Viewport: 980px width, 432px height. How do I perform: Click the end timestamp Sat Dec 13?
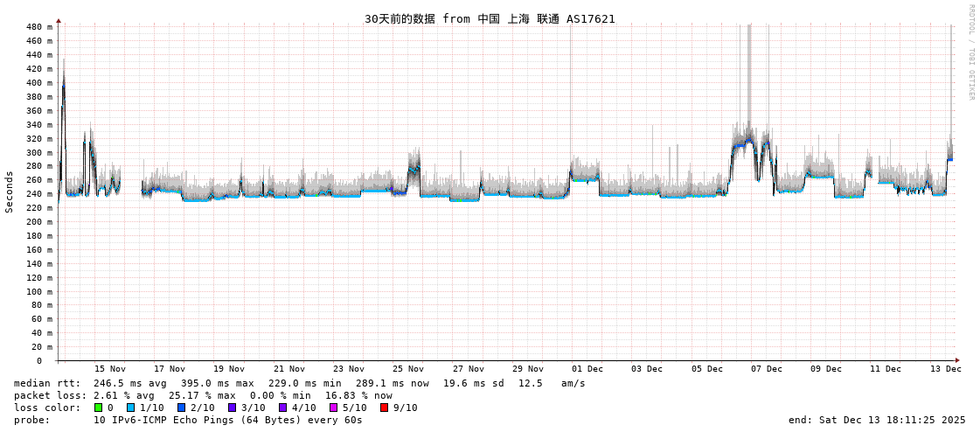[877, 420]
